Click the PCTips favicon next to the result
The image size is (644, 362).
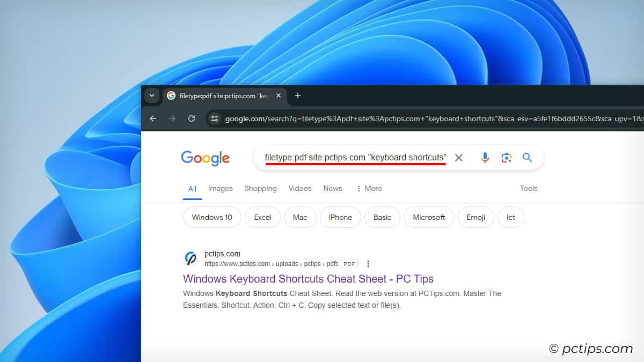tap(190, 258)
